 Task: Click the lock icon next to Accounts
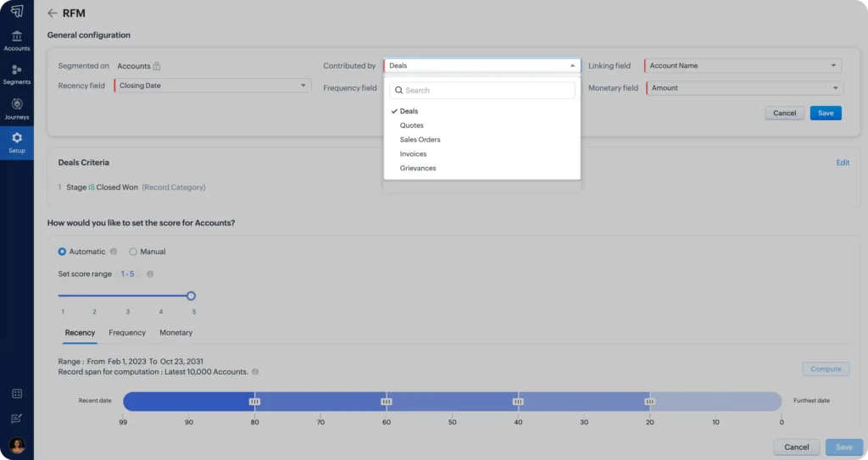pos(157,66)
